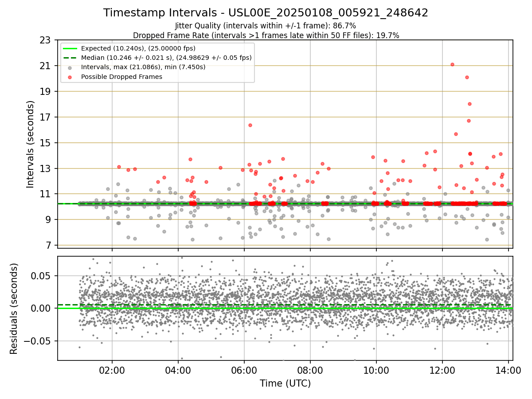Click the "Intervals, max (21.086s), min (7.450s)" legend entry

click(x=143, y=67)
